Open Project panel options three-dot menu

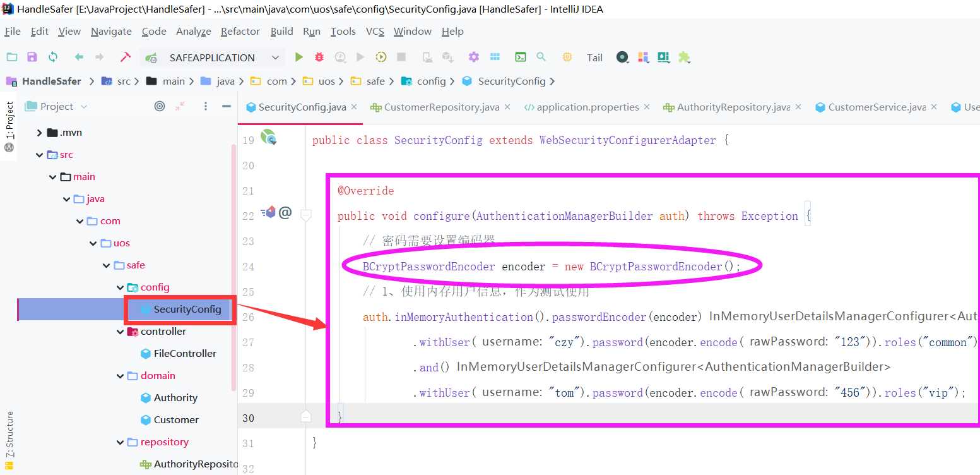pos(206,106)
